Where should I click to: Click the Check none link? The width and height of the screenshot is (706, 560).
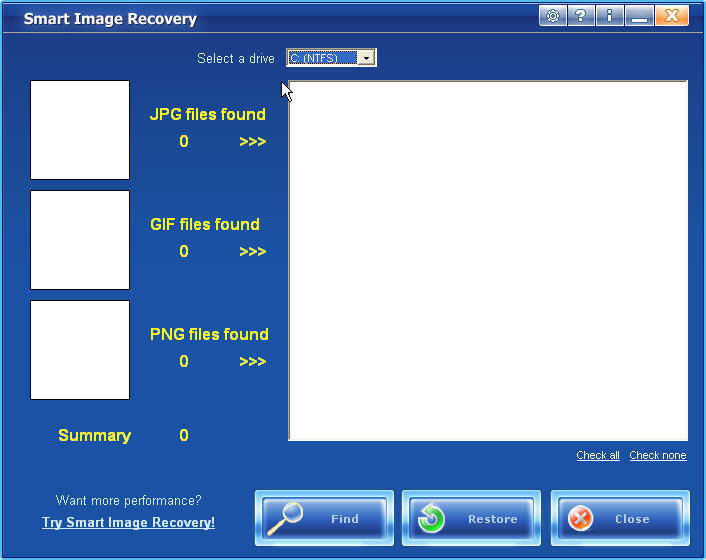658,455
